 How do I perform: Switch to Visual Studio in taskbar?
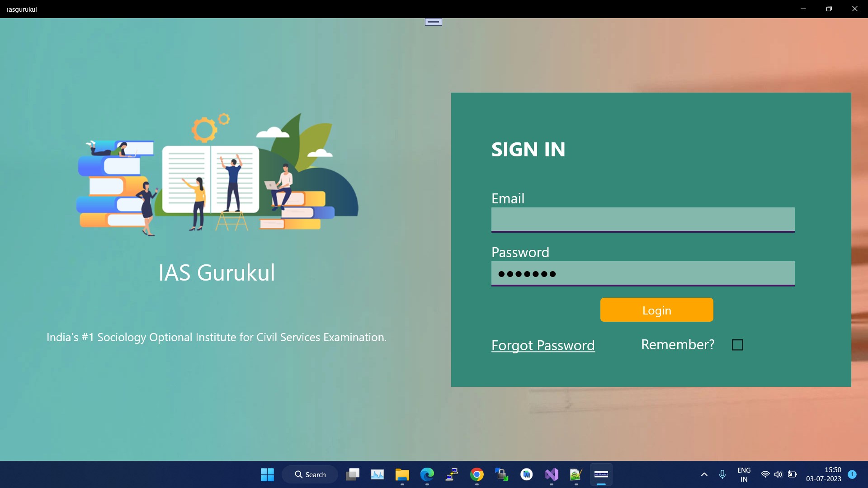[551, 474]
